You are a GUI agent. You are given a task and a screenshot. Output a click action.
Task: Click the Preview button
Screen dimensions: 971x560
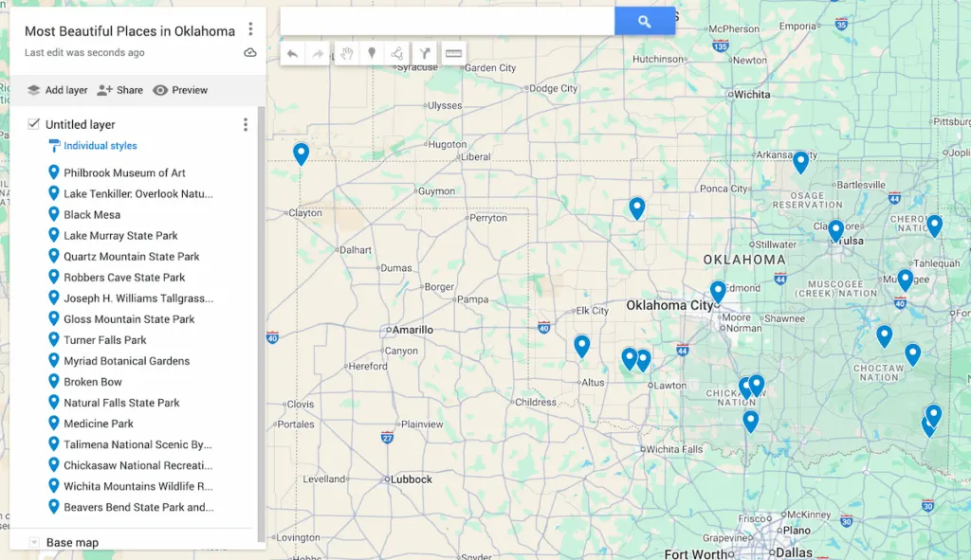pos(180,90)
